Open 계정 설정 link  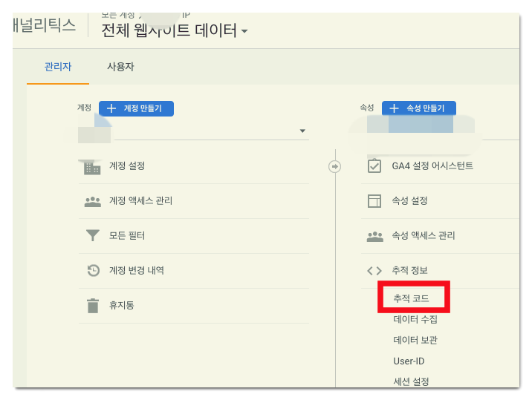(127, 165)
